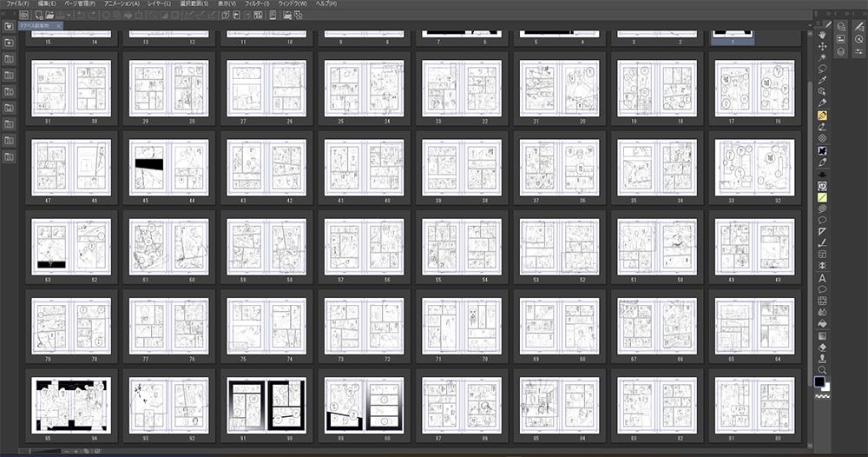Select the Pen nib tool
This screenshot has height=457, width=868.
tap(822, 103)
